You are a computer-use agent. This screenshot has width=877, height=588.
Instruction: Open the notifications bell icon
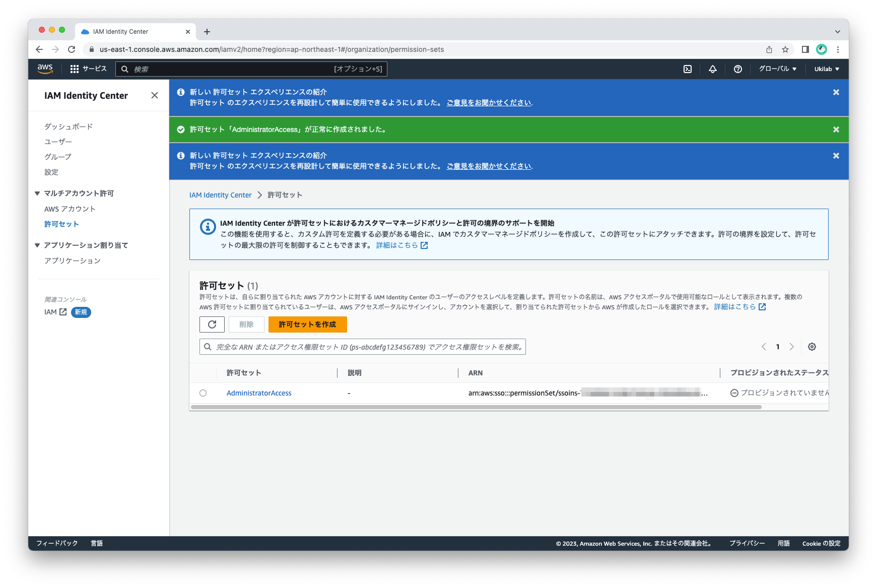pos(713,69)
